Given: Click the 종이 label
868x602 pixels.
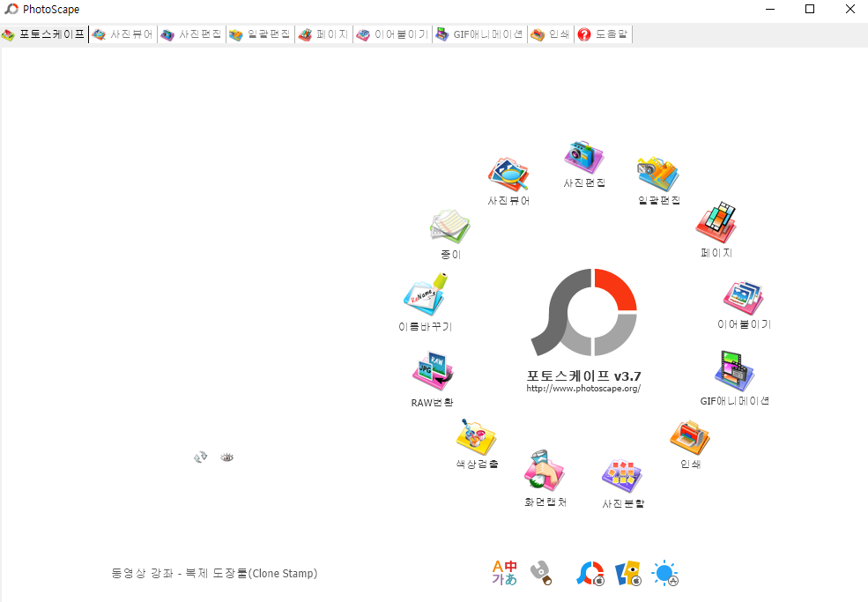Looking at the screenshot, I should click(x=450, y=254).
